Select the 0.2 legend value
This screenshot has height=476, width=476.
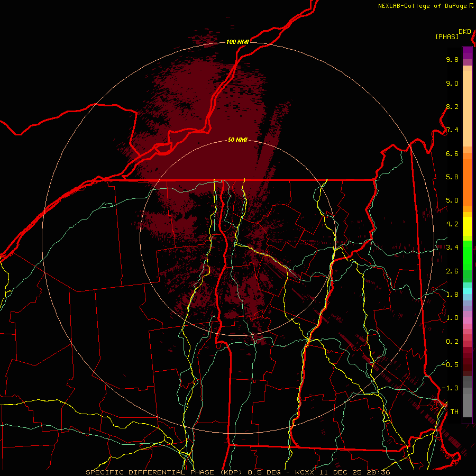click(452, 342)
